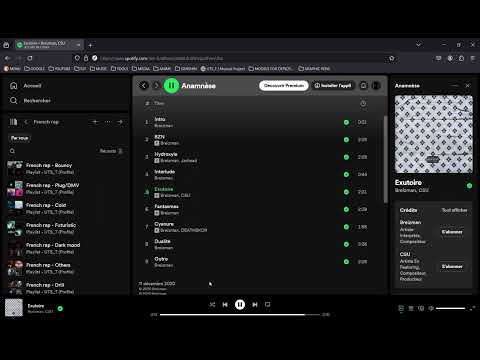Bookmark this page with the star icon
This screenshot has width=480, height=360.
pyautogui.click(x=392, y=58)
